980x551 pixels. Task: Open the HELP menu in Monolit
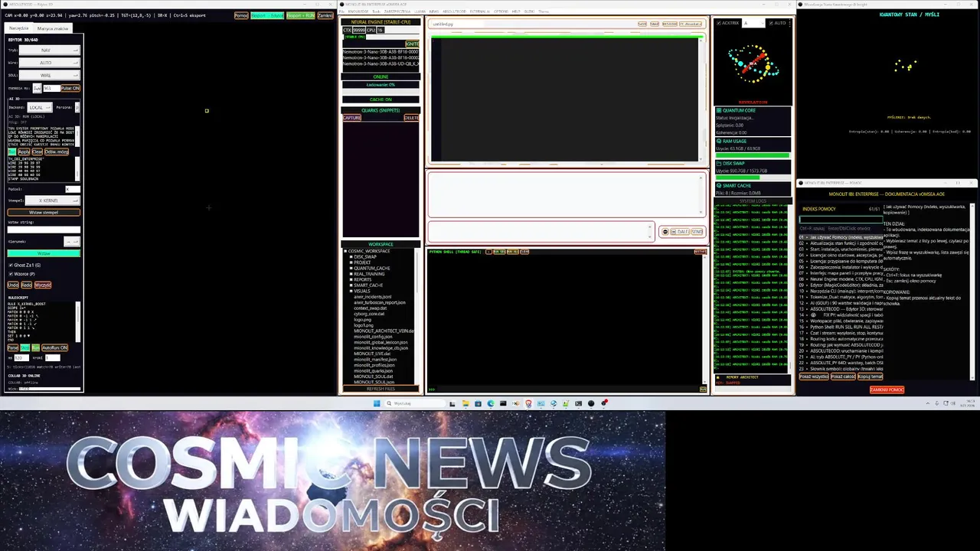(x=516, y=11)
